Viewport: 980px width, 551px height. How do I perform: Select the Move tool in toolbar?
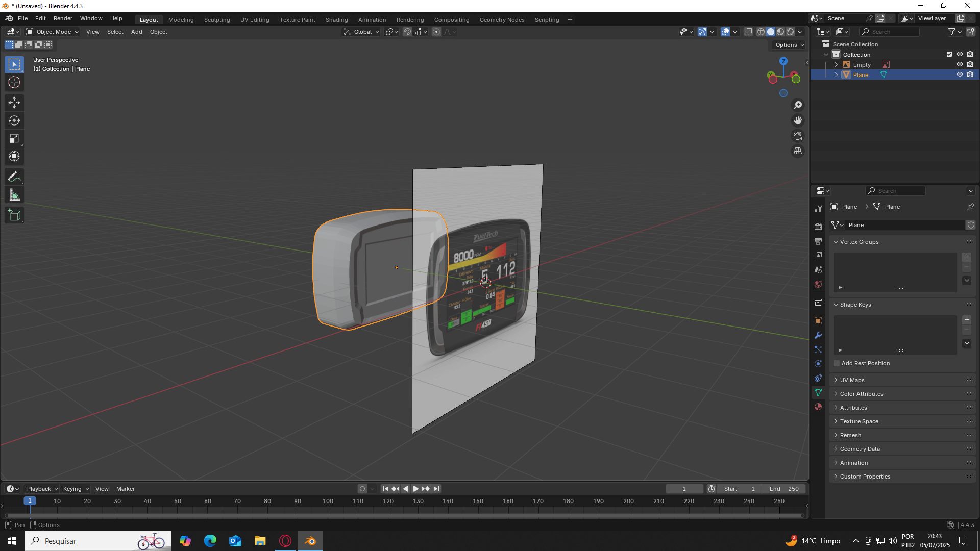tap(14, 103)
